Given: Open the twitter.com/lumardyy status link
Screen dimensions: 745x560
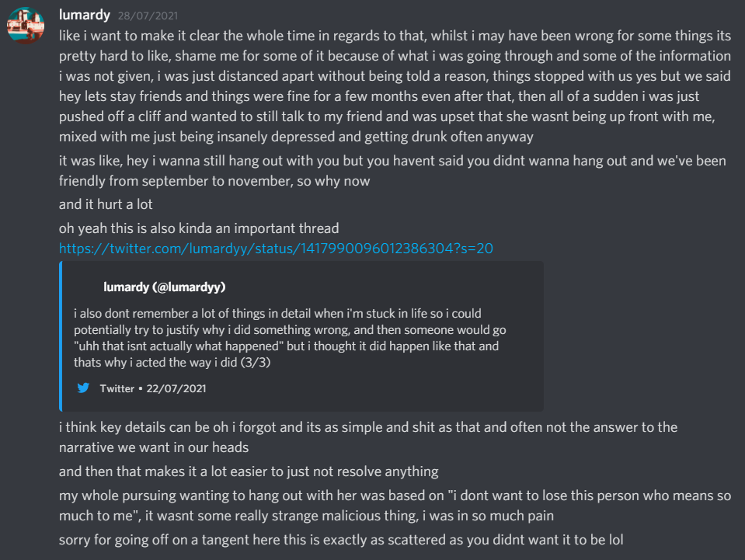Looking at the screenshot, I should pyautogui.click(x=276, y=249).
